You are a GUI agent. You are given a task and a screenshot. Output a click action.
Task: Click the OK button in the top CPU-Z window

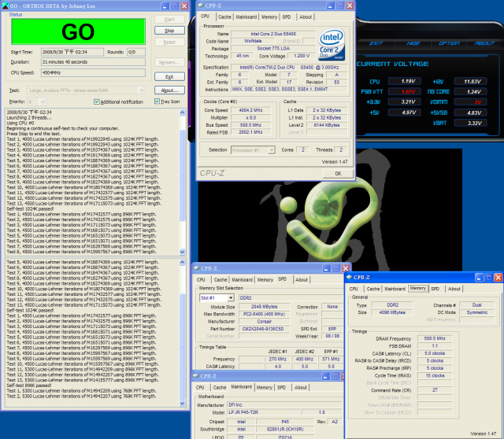point(338,173)
